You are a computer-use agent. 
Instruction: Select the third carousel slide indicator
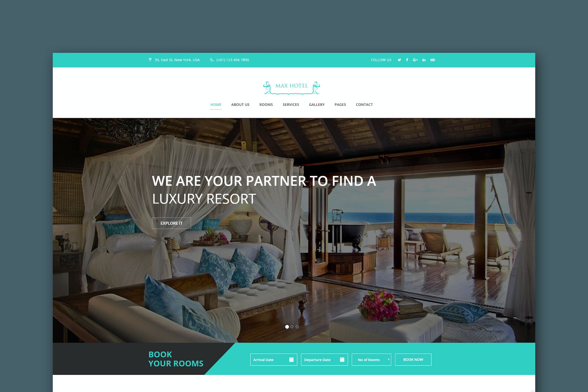pos(297,326)
